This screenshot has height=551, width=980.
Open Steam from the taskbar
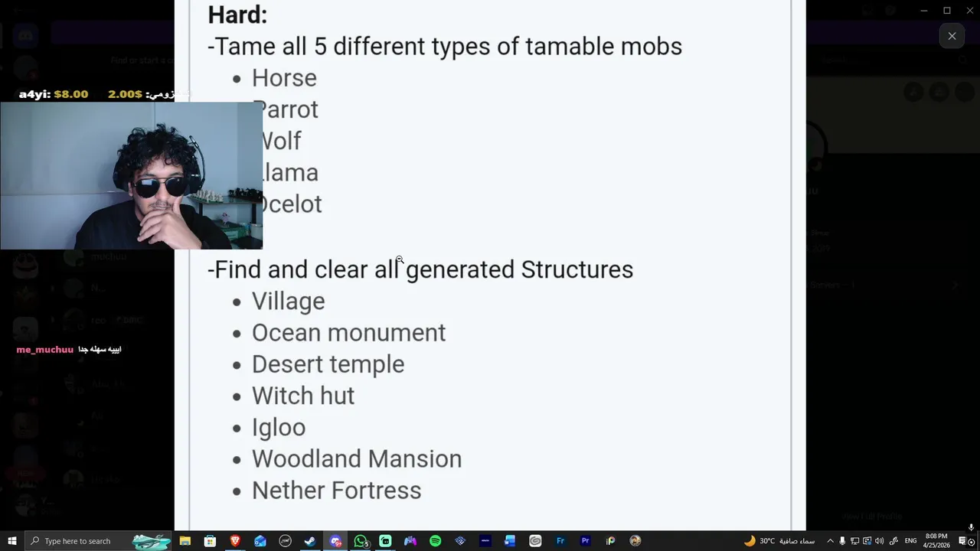(x=310, y=541)
